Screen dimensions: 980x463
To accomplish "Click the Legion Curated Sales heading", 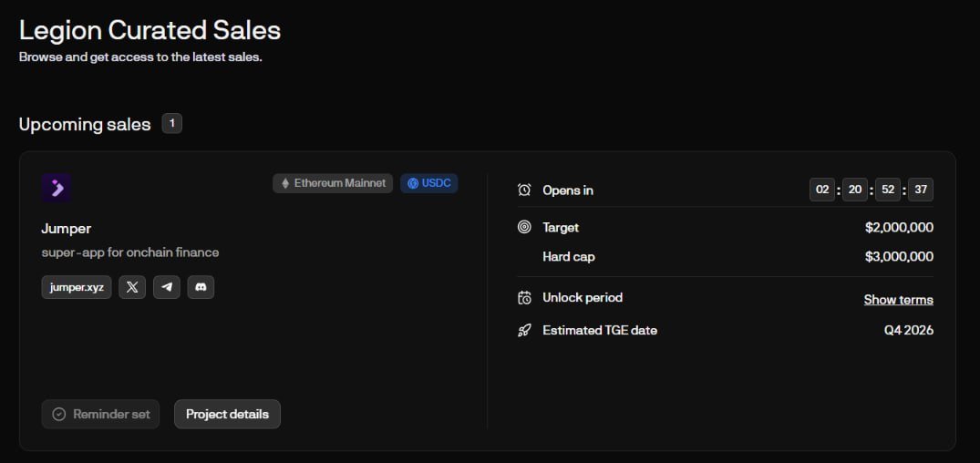I will 150,30.
